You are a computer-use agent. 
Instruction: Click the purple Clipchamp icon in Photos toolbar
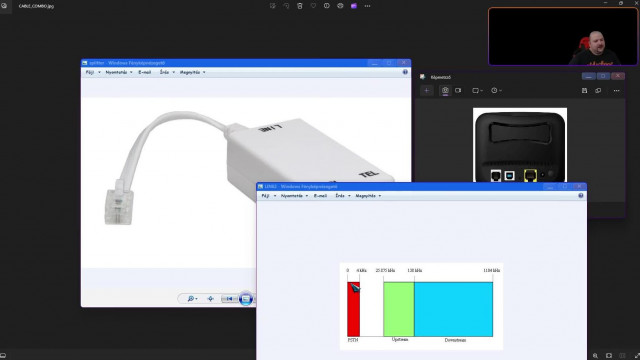click(353, 6)
